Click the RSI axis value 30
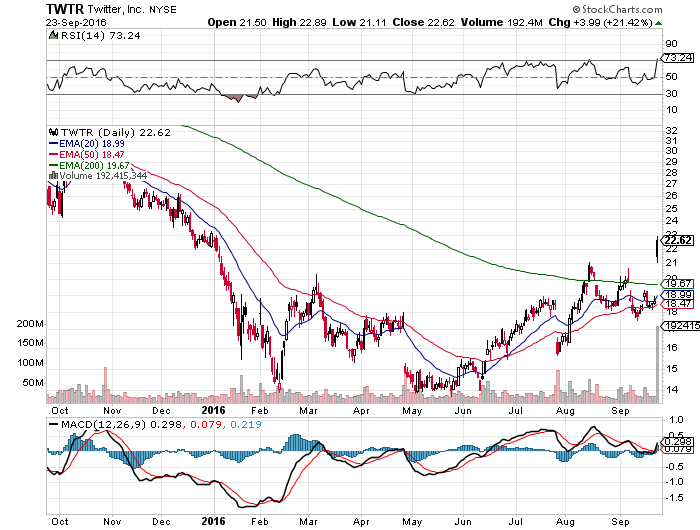The image size is (700, 530). point(671,93)
